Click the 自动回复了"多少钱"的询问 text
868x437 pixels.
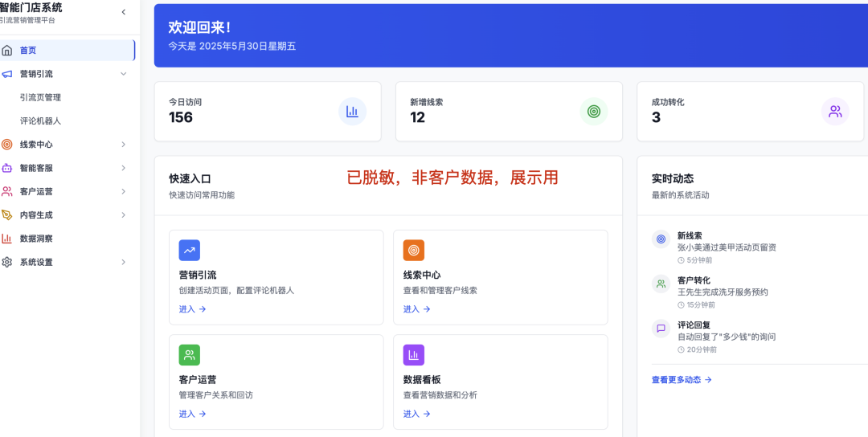727,337
